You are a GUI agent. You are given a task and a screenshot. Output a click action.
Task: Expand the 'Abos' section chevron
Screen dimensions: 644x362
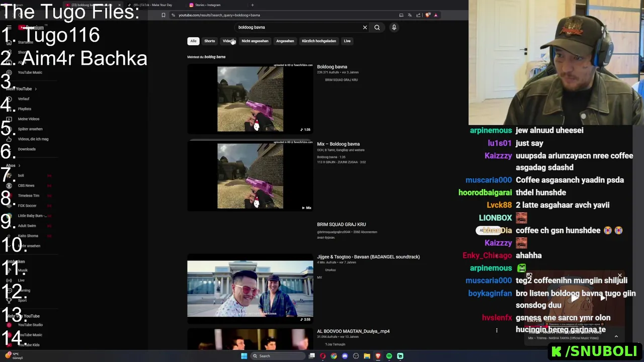pos(19,165)
